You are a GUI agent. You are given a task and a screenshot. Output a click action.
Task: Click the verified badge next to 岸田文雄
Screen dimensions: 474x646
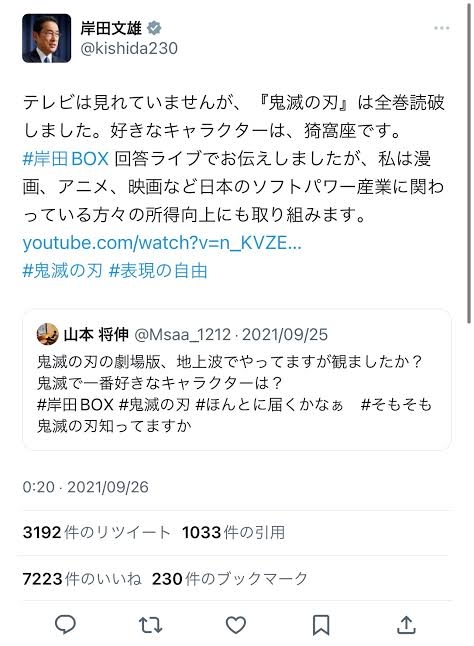point(154,28)
